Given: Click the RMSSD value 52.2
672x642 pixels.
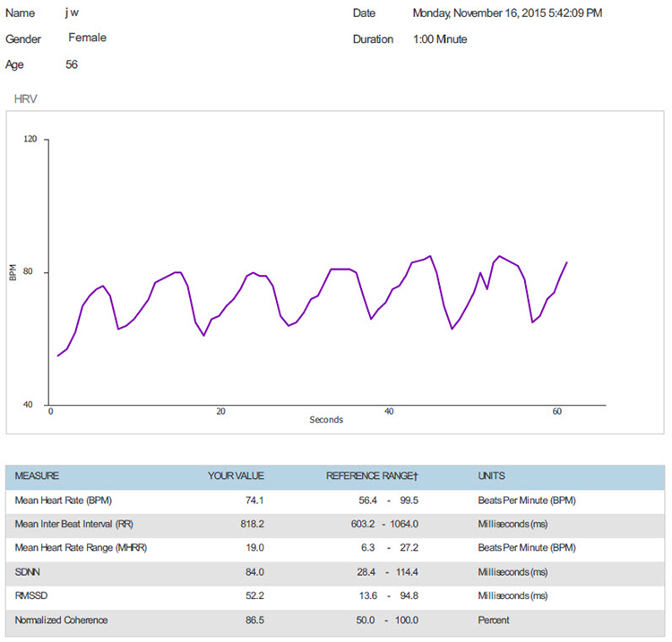Looking at the screenshot, I should pyautogui.click(x=254, y=595).
